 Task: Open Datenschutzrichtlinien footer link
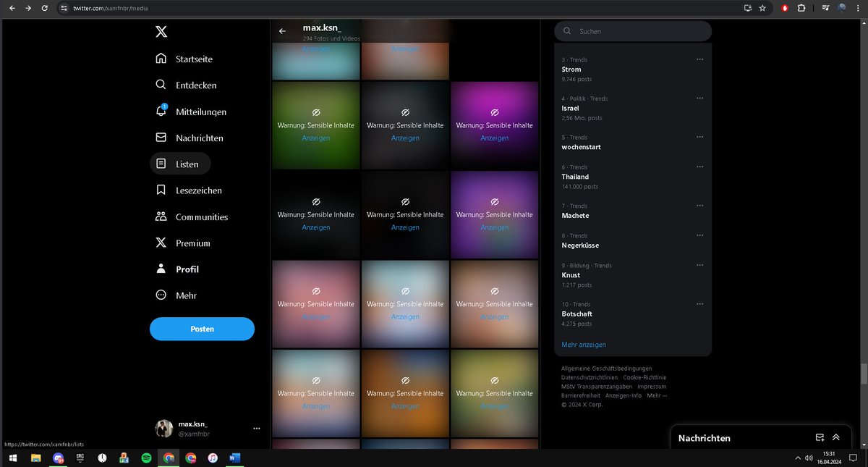tap(590, 377)
